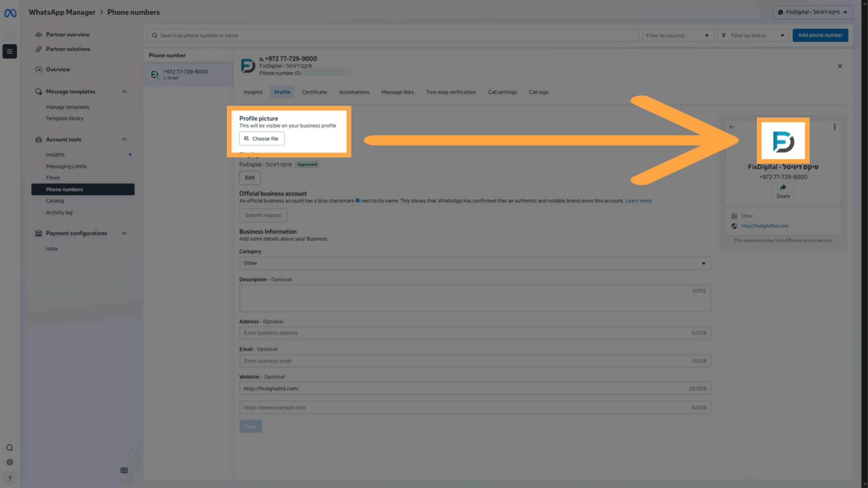Click Choose file for profile picture
Image resolution: width=868 pixels, height=488 pixels.
262,139
